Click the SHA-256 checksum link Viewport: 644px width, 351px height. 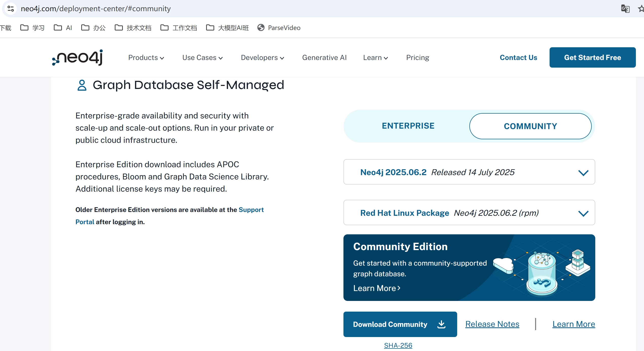(x=398, y=345)
